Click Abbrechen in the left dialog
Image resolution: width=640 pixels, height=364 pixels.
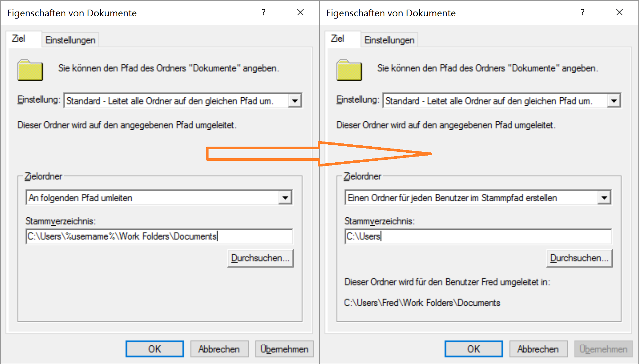pos(219,349)
